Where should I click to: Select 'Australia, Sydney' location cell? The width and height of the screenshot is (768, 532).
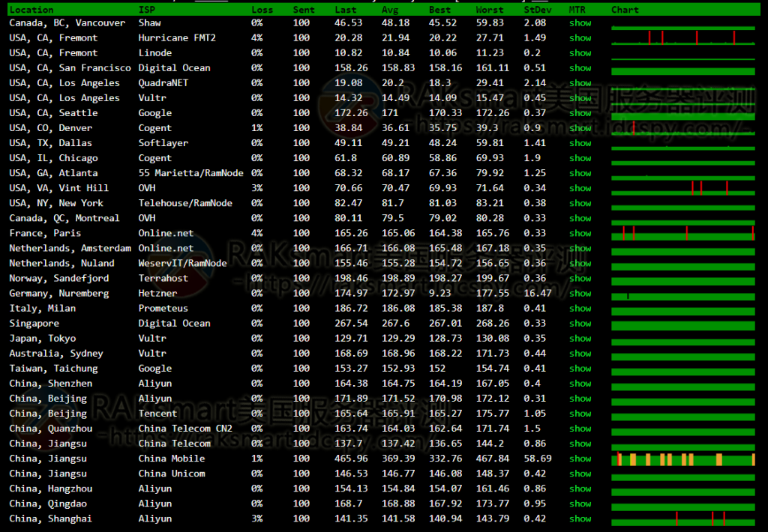click(56, 354)
